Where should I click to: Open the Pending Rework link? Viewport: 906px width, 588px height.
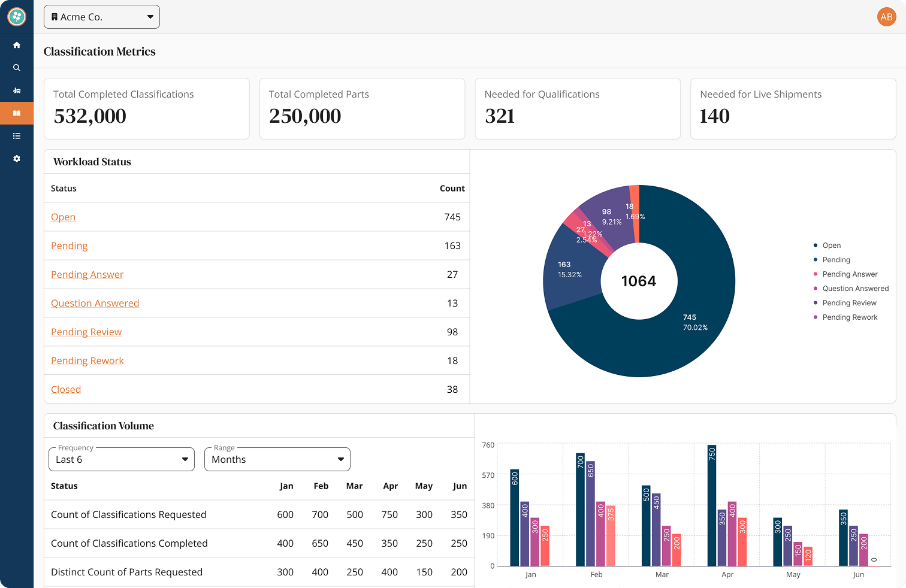point(87,360)
